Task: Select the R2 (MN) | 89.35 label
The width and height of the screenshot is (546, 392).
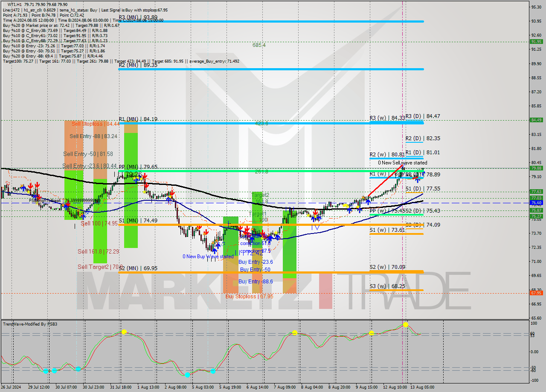Action: coord(138,65)
